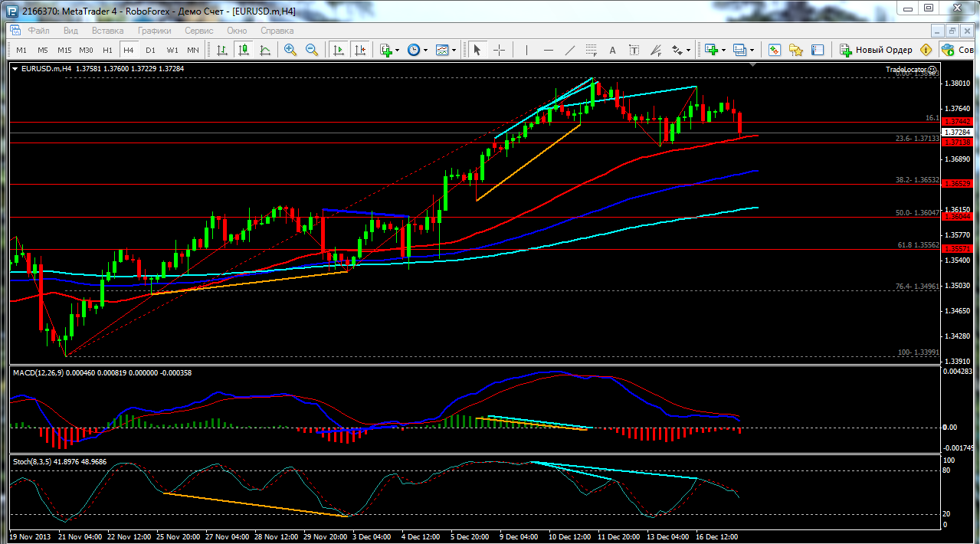Open the Profiles icon
The image size is (980, 544).
tap(739, 50)
